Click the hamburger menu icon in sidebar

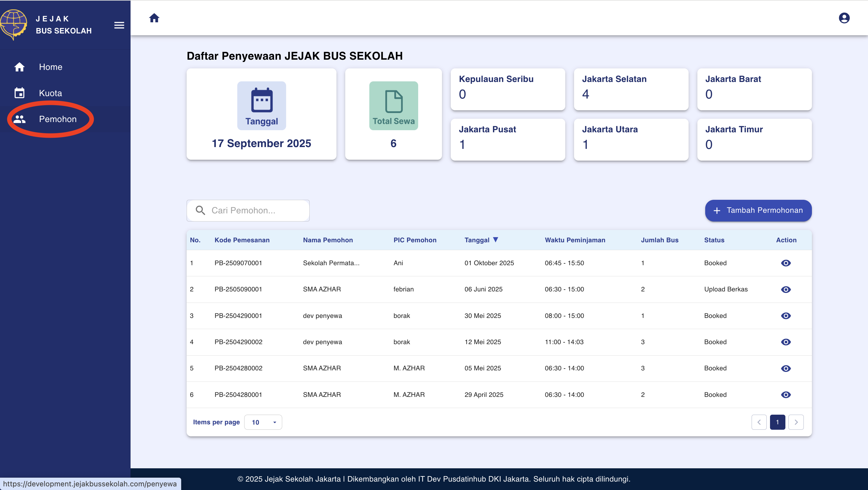point(119,25)
